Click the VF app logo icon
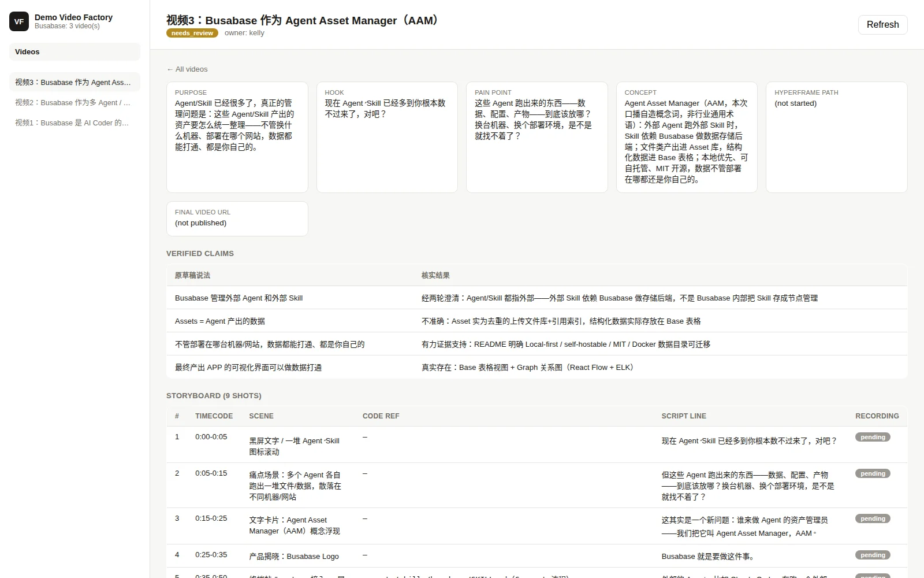924x578 pixels. pos(19,21)
